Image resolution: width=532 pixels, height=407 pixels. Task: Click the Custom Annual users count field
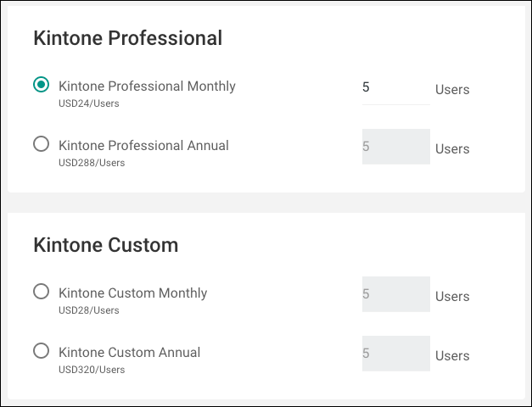pyautogui.click(x=395, y=354)
